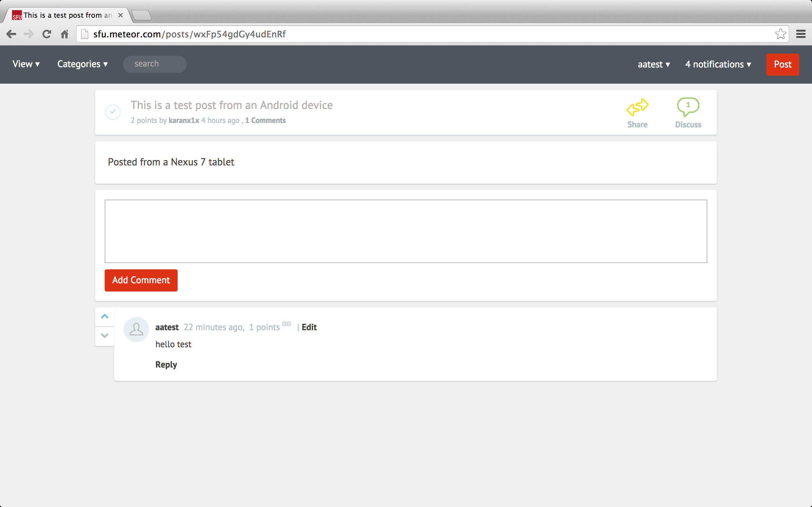Click the Share arrows icon

click(x=637, y=107)
